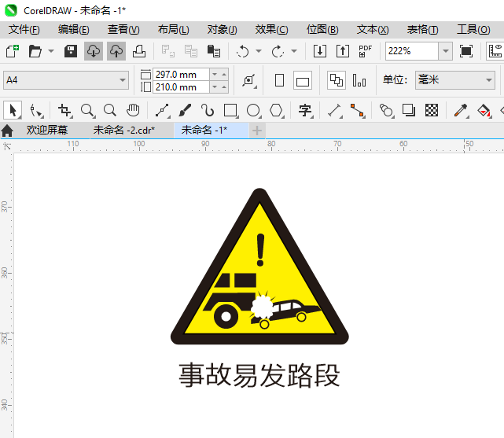Select the Freehand curve tool
This screenshot has width=504, height=438.
(162, 111)
